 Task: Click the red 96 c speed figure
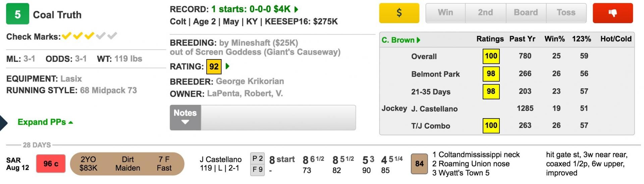[x=51, y=164]
